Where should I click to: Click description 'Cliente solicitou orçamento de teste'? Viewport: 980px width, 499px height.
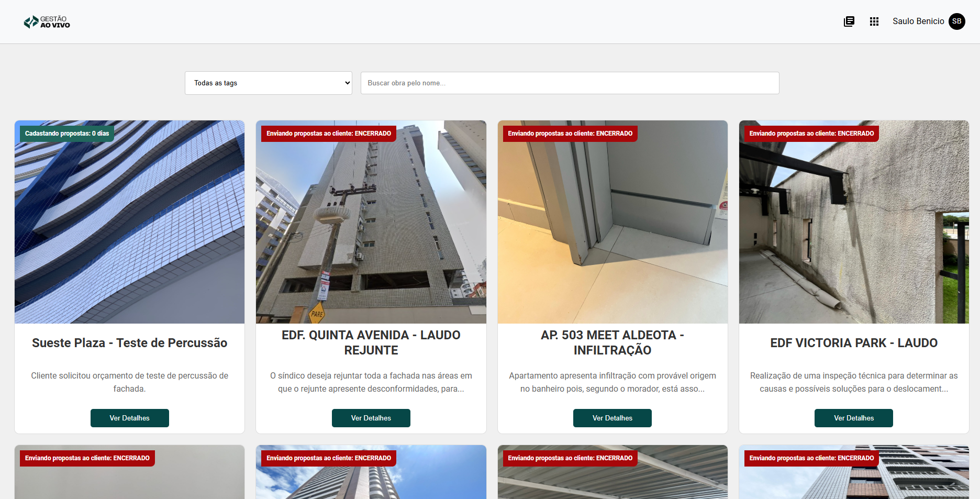pyautogui.click(x=130, y=382)
